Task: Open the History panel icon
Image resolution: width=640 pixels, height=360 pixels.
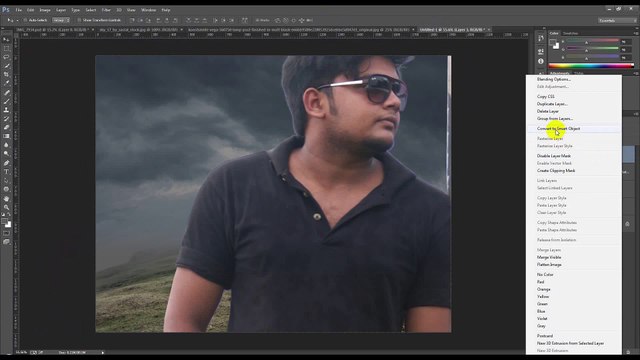Action: pos(541,38)
